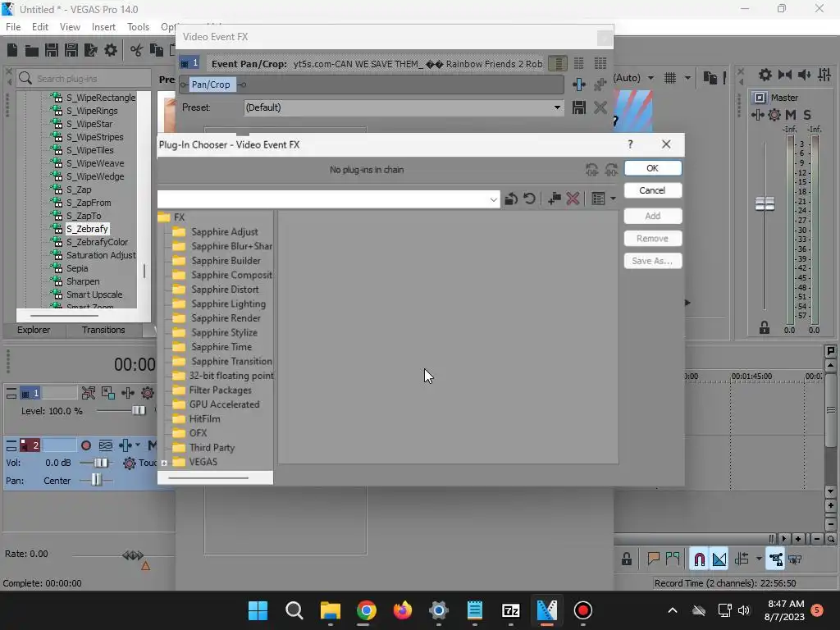Click the Search plug-ins field
840x630 pixels.
[84, 79]
